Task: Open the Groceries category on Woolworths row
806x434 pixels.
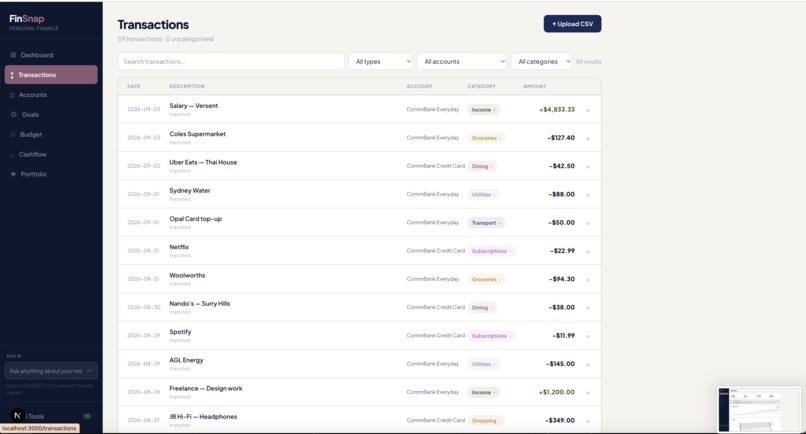Action: 486,280
